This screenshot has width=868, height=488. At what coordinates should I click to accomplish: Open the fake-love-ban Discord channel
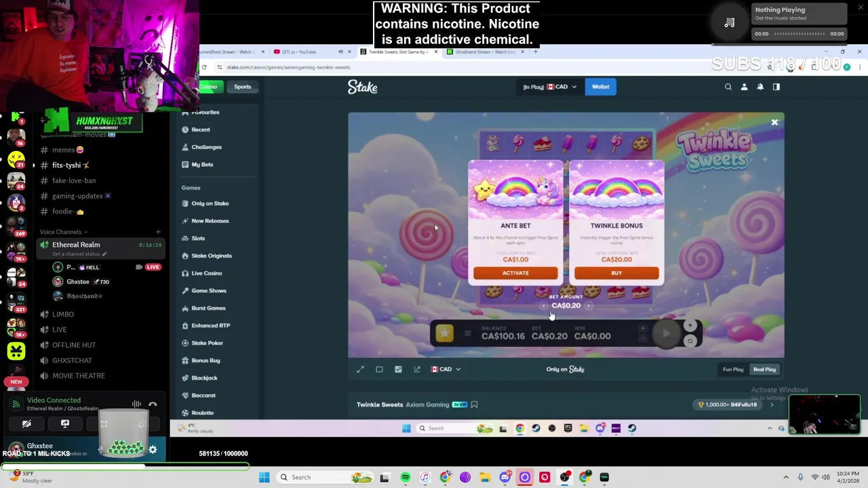click(x=74, y=181)
